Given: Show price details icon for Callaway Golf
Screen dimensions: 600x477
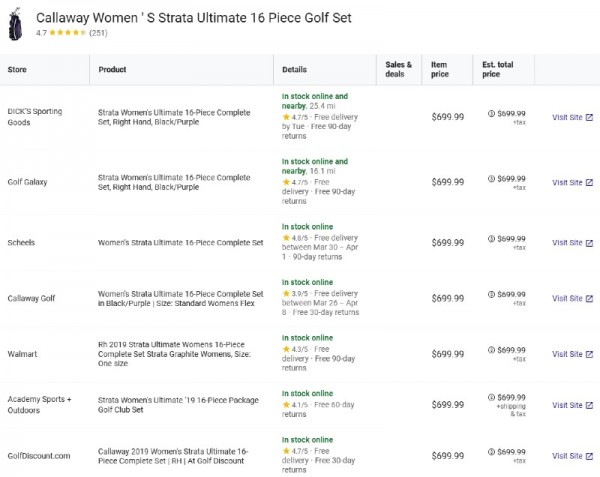Looking at the screenshot, I should pos(492,294).
